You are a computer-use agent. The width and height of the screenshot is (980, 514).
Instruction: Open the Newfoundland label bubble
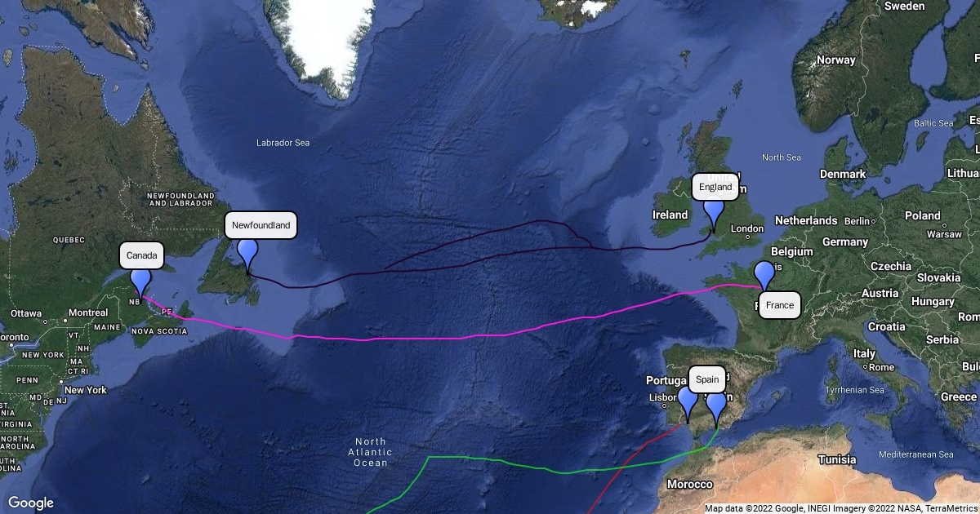(x=261, y=225)
